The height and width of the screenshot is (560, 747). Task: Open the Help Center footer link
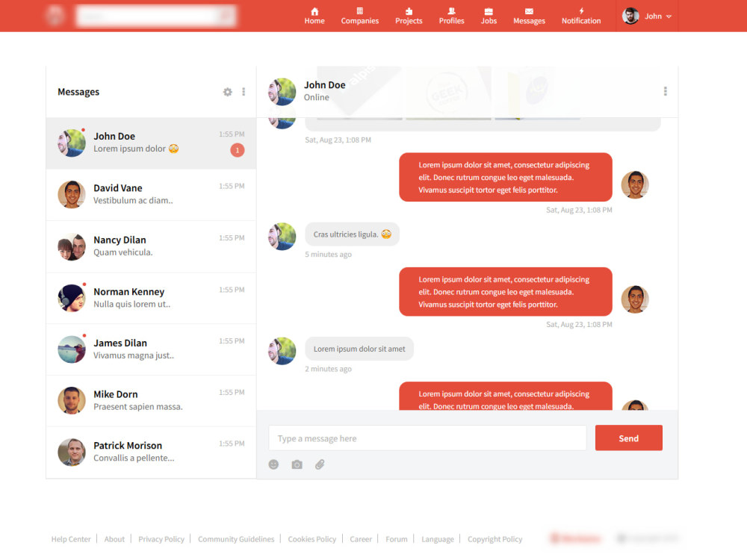click(x=71, y=539)
